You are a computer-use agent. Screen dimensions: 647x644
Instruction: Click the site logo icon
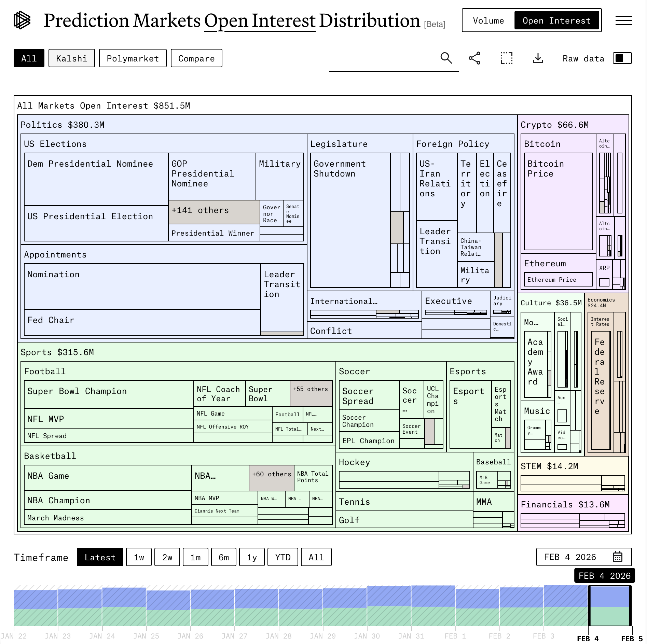point(22,20)
